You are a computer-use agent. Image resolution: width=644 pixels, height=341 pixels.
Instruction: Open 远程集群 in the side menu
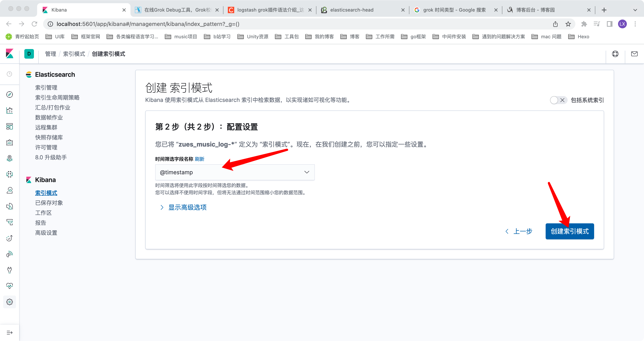click(46, 127)
